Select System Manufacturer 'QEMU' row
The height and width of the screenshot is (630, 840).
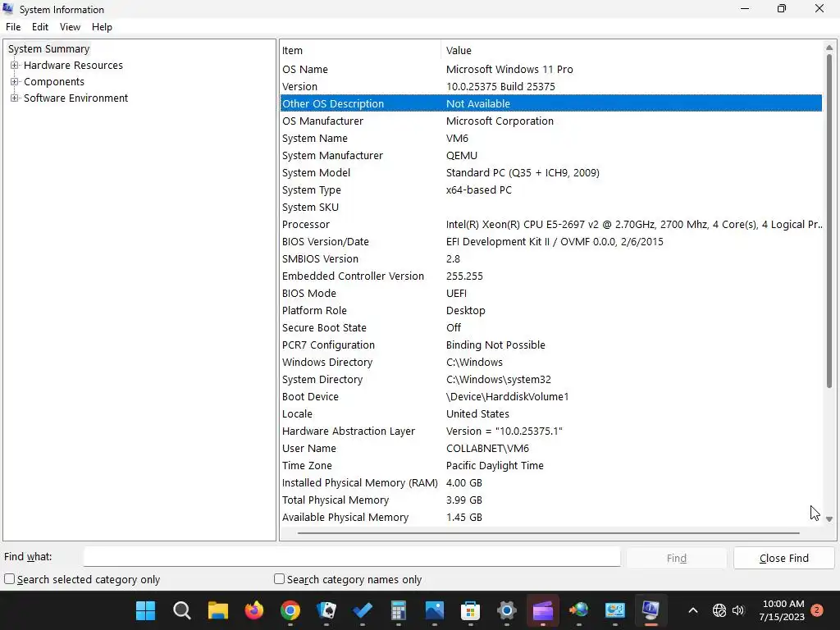click(x=551, y=155)
